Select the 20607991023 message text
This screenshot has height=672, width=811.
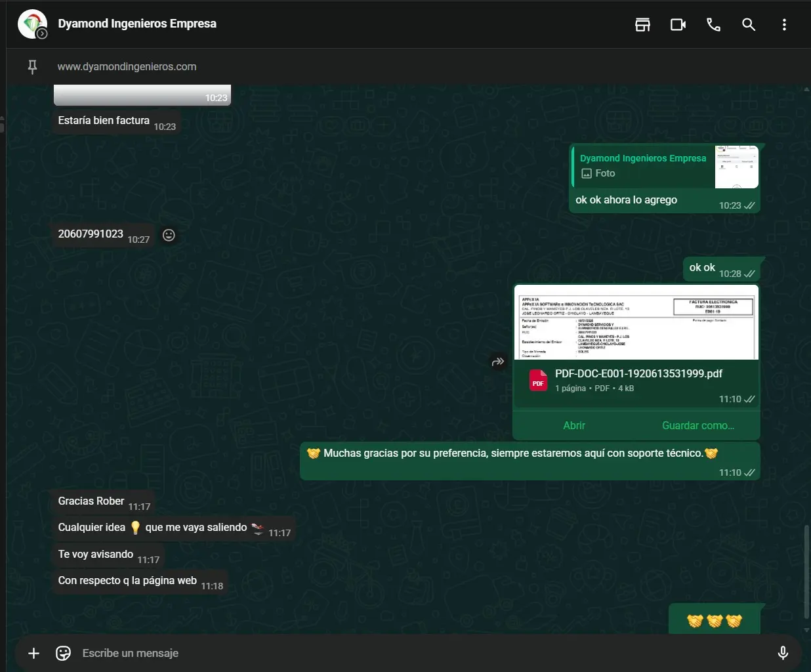[91, 234]
